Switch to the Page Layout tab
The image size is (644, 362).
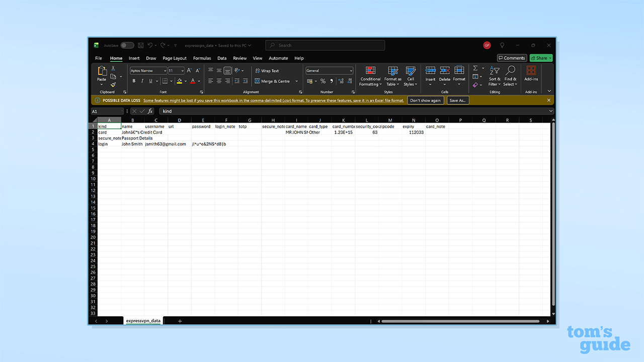(175, 58)
